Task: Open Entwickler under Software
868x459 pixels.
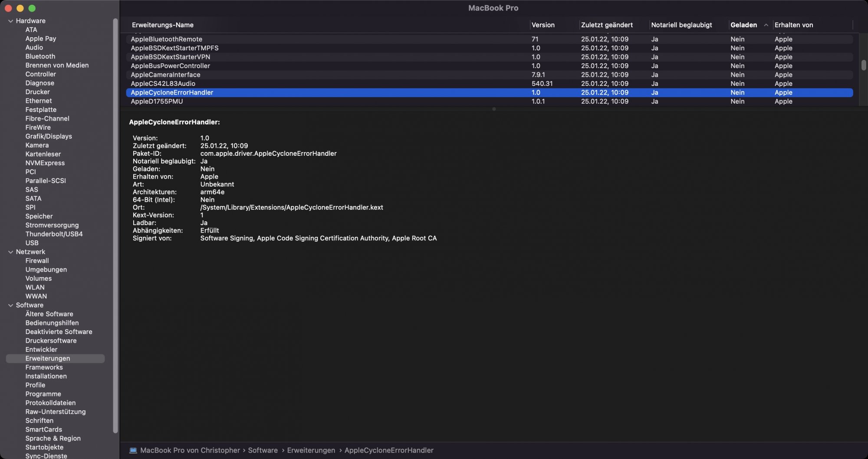Action: click(41, 350)
